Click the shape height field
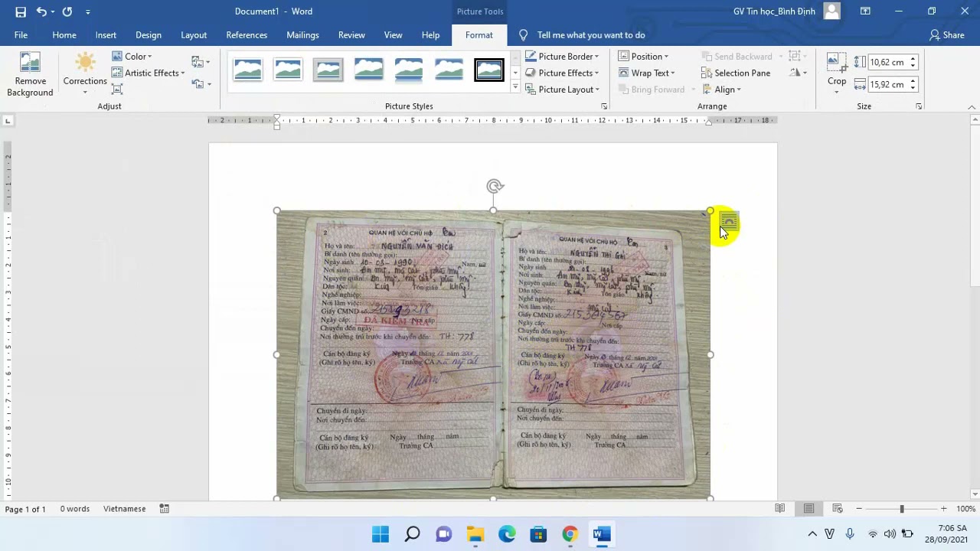This screenshot has height=551, width=980. pos(888,62)
